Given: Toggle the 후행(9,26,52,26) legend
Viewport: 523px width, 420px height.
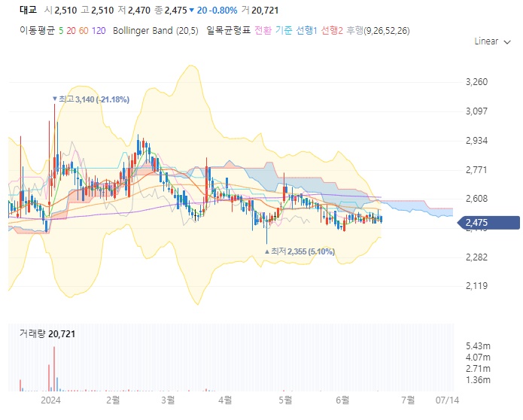Looking at the screenshot, I should (378, 31).
